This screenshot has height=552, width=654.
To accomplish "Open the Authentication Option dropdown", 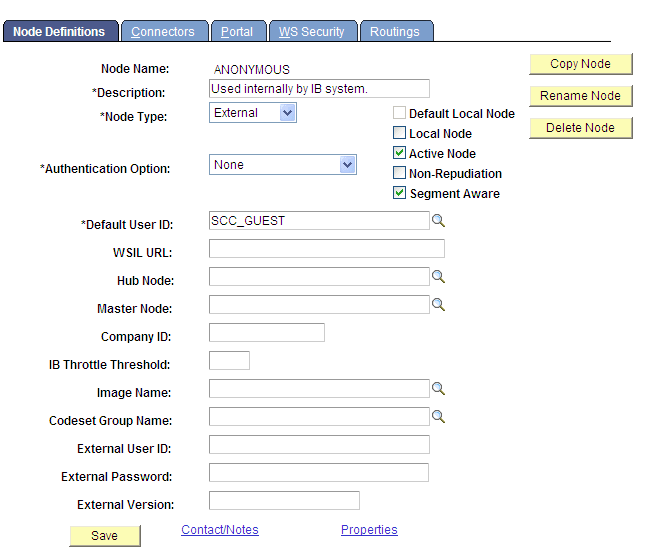I will (x=283, y=165).
